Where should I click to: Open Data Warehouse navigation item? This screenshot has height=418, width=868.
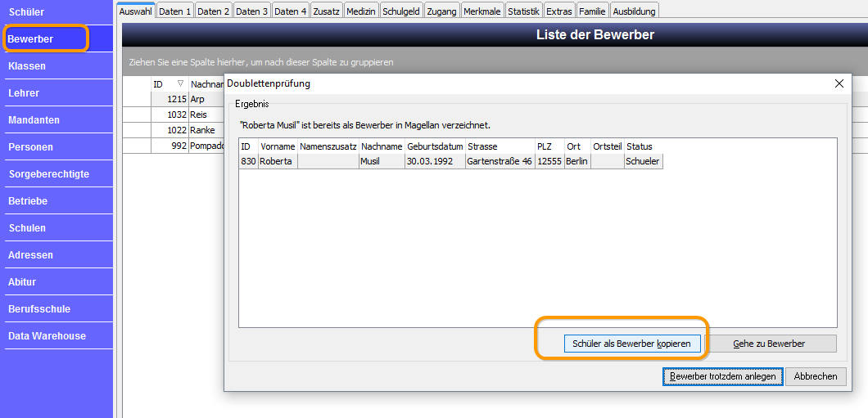[58, 335]
